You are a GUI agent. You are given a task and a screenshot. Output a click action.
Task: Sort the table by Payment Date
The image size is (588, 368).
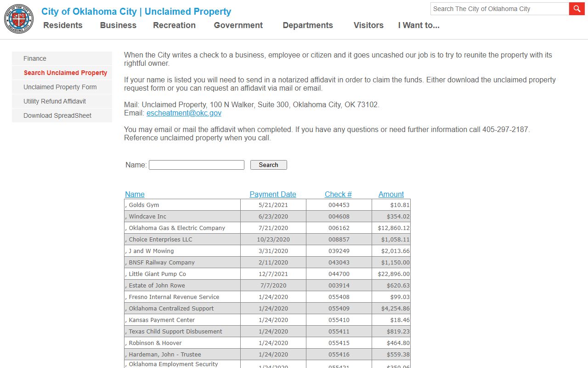273,194
